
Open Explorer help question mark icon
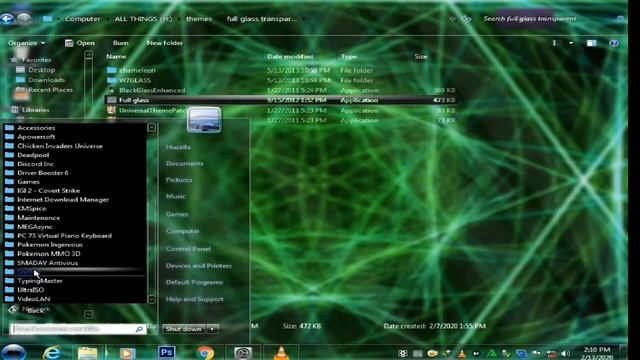click(x=613, y=43)
